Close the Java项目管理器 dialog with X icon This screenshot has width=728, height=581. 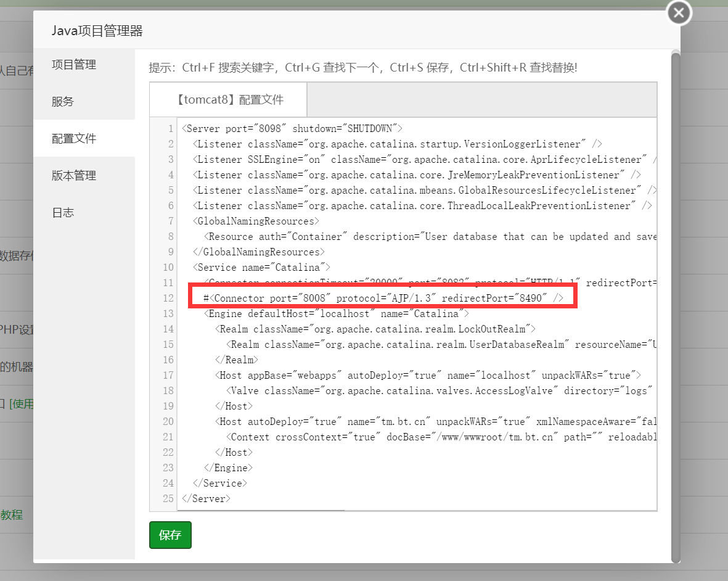click(x=679, y=13)
